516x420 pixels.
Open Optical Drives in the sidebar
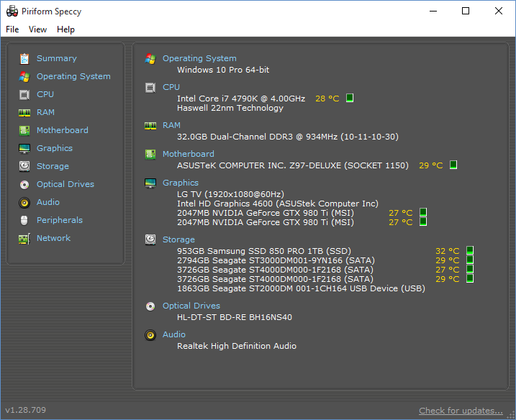pos(65,184)
